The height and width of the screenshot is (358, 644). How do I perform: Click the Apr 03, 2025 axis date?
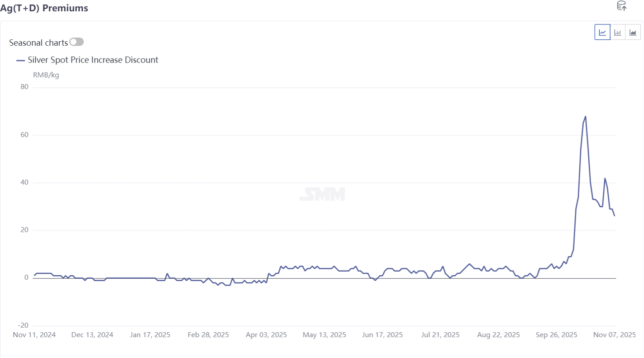[267, 335]
